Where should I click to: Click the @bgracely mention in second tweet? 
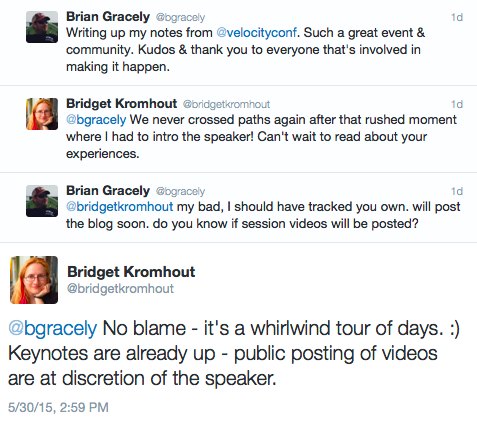click(x=96, y=120)
